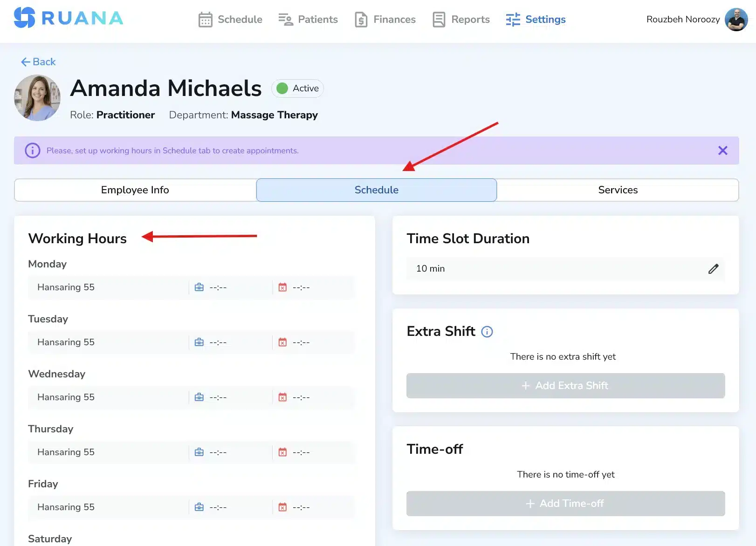Click the red calendar end-time icon for Tuesday
The width and height of the screenshot is (756, 546).
[282, 342]
